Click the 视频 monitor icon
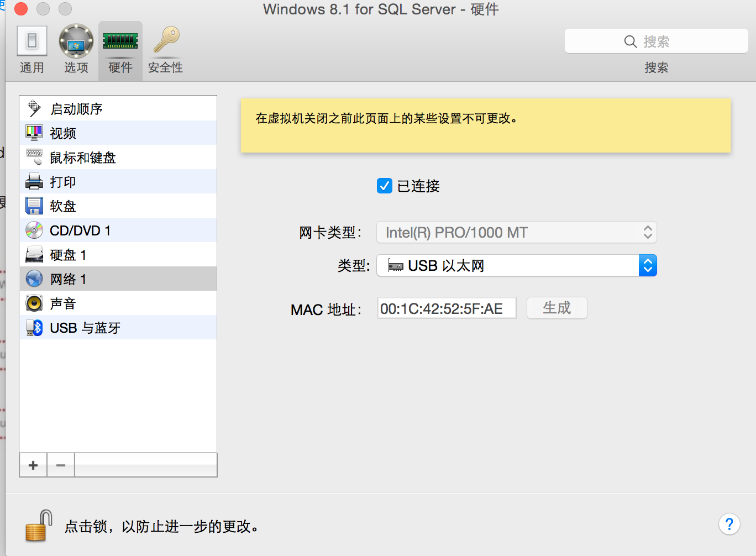 point(34,133)
